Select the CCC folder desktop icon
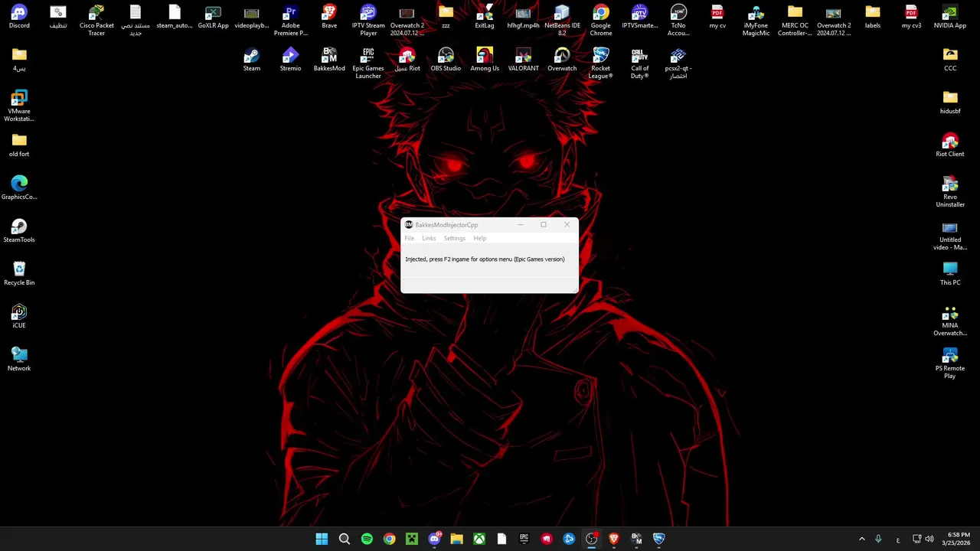This screenshot has height=551, width=980. click(950, 60)
